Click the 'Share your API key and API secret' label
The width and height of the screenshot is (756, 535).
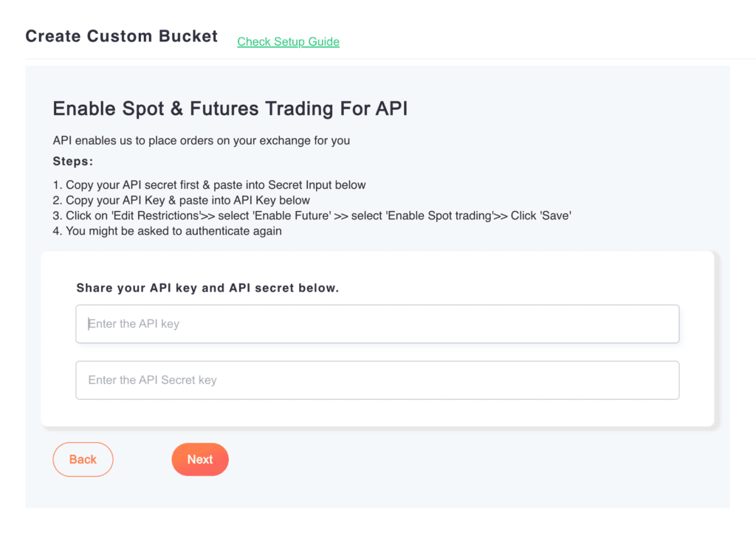[207, 288]
